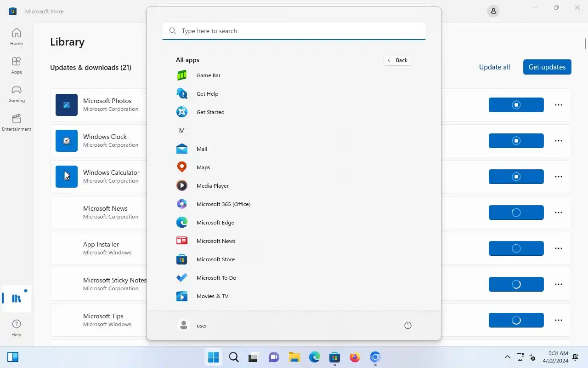
Task: Open more options for Microsoft News update
Action: click(559, 213)
